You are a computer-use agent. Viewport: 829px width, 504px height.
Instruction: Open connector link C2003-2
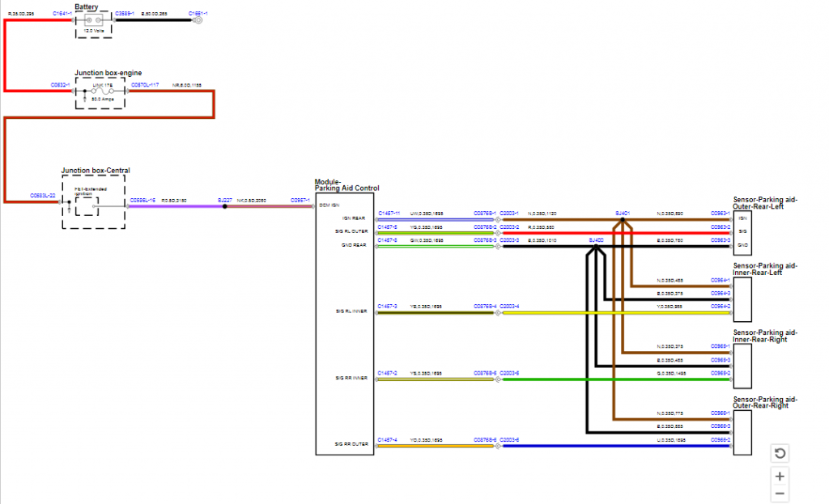[x=509, y=227]
